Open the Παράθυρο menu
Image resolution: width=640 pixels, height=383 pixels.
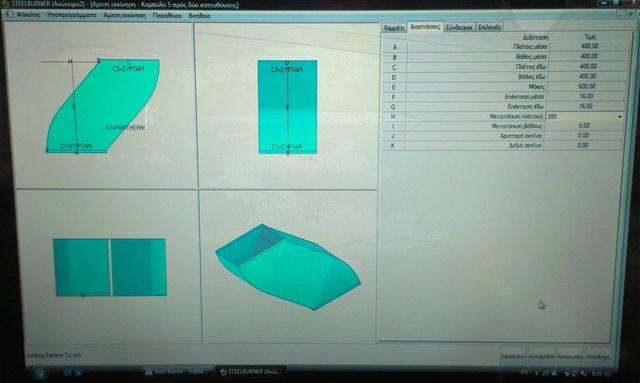pyautogui.click(x=167, y=16)
